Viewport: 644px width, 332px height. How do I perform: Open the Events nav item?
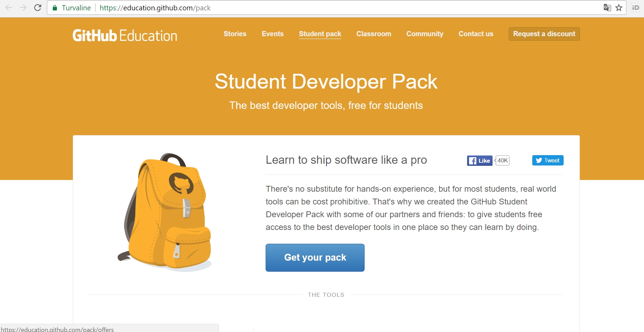click(x=273, y=34)
